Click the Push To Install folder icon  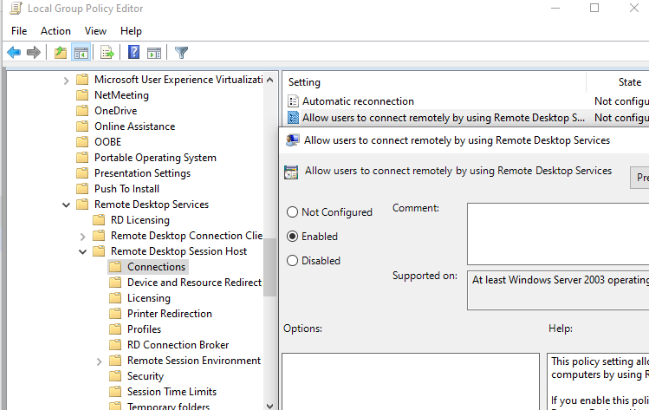coord(83,189)
